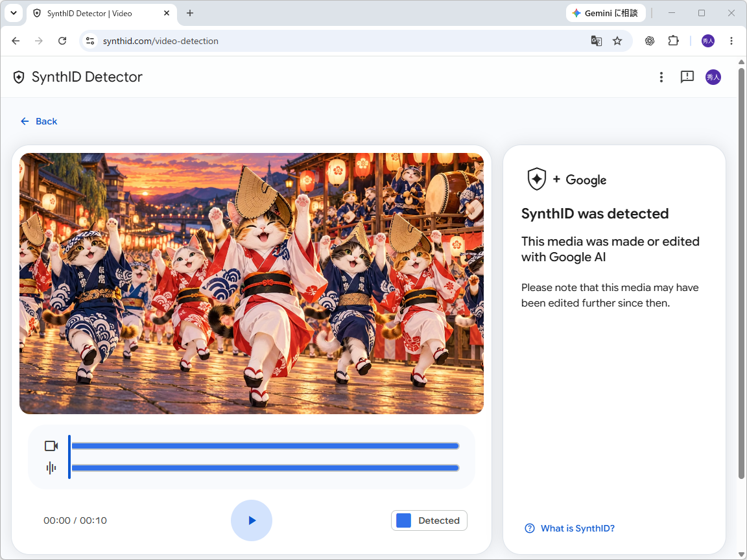Open a new browser tab
747x560 pixels.
pyautogui.click(x=189, y=14)
